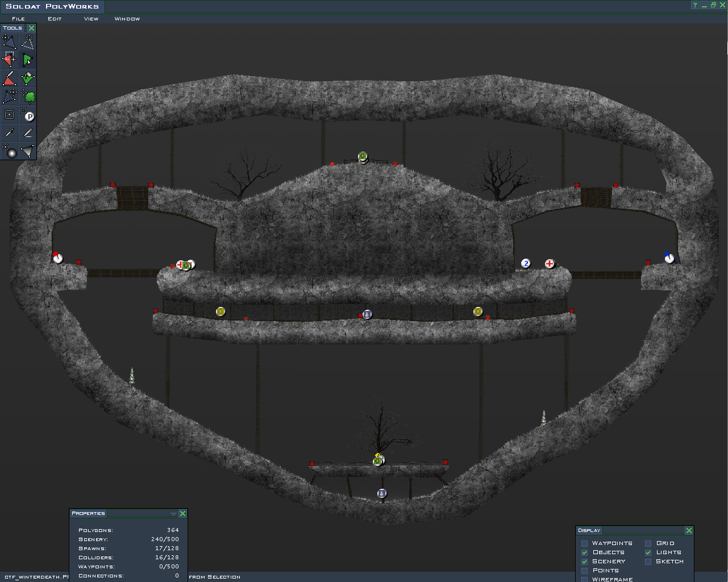Close the Display panel
The image size is (728, 582).
(x=689, y=530)
